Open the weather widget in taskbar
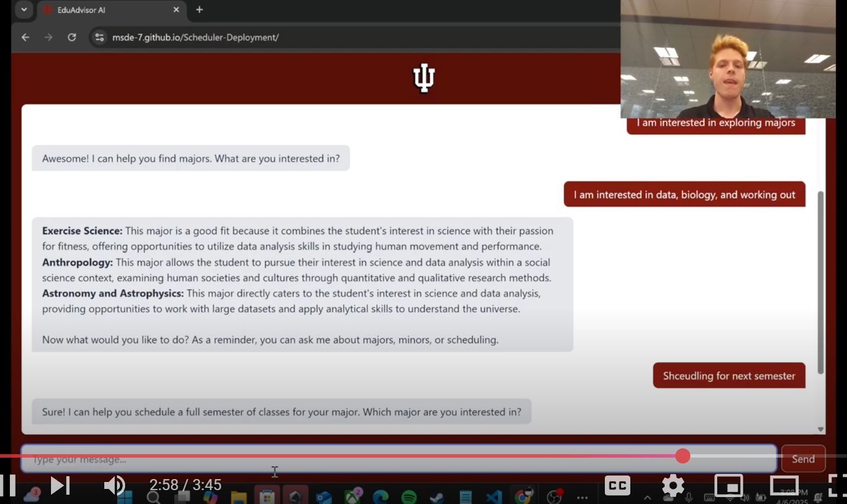Image resolution: width=847 pixels, height=504 pixels. pos(32,495)
